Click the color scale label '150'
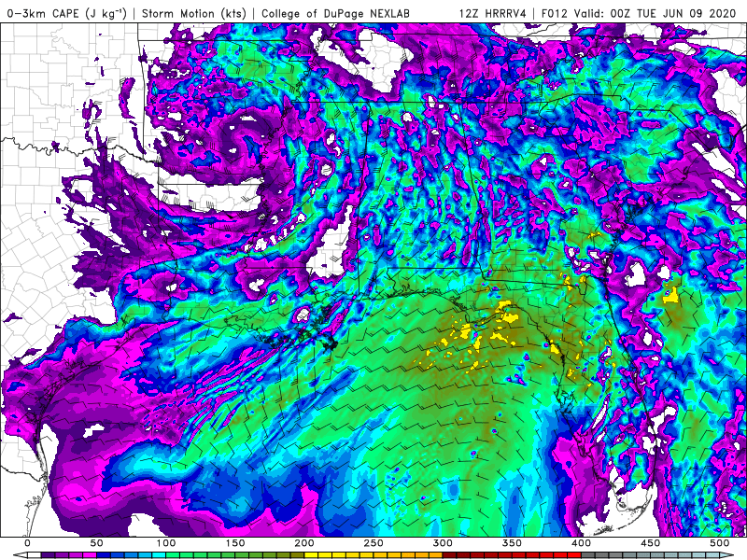 pyautogui.click(x=235, y=543)
